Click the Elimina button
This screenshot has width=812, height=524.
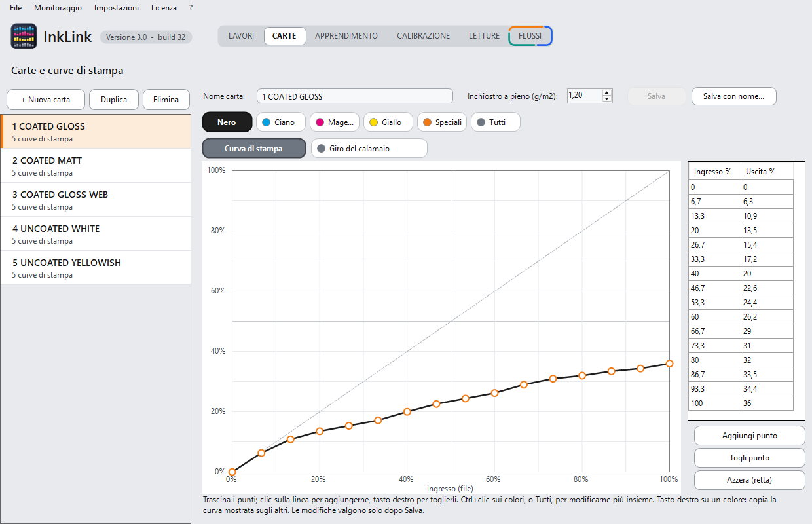166,100
